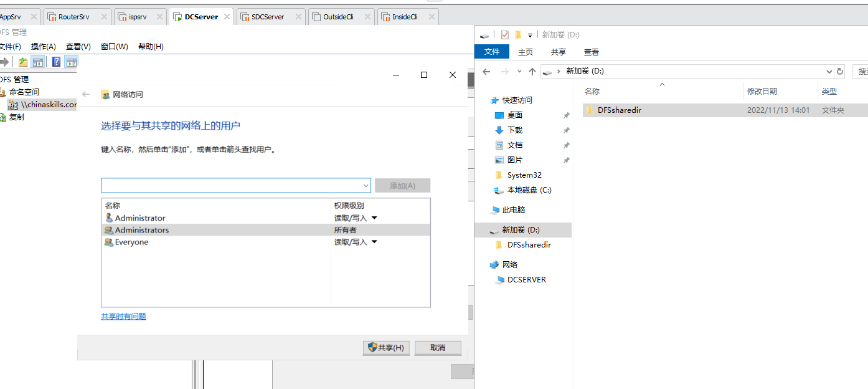
Task: Click the new folder icon in Explorer title bar
Action: (x=517, y=35)
